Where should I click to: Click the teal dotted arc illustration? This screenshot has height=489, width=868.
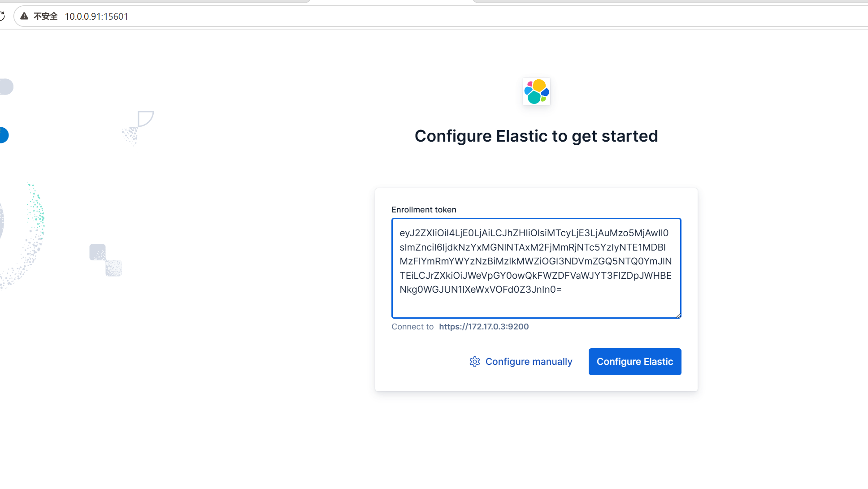[x=37, y=211]
